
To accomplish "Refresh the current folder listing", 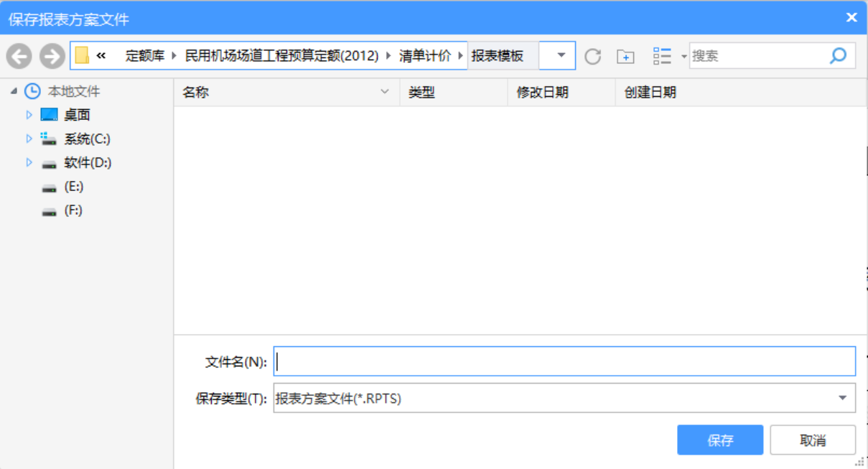I will [592, 56].
